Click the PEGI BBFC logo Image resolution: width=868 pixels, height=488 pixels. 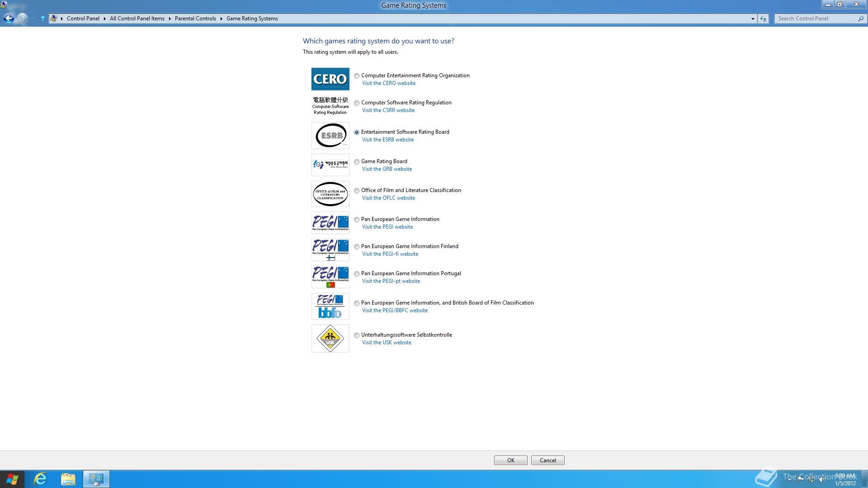point(330,306)
